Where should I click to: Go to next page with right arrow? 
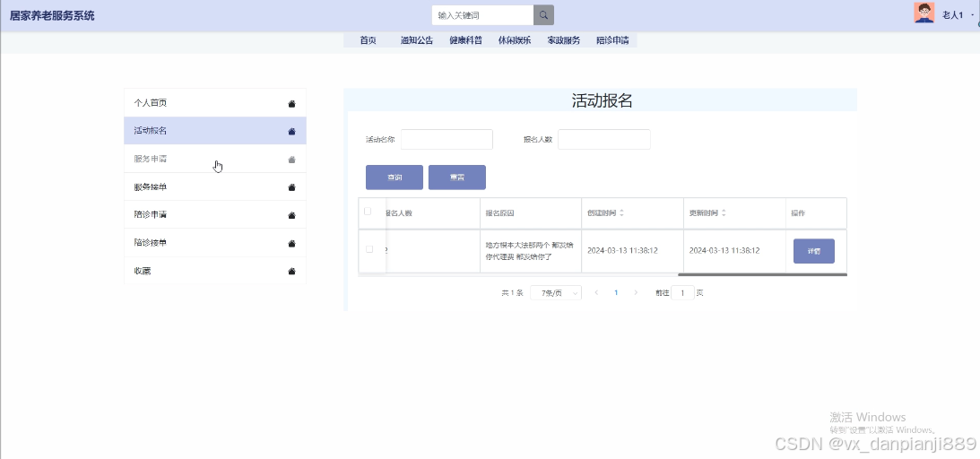[x=636, y=292]
